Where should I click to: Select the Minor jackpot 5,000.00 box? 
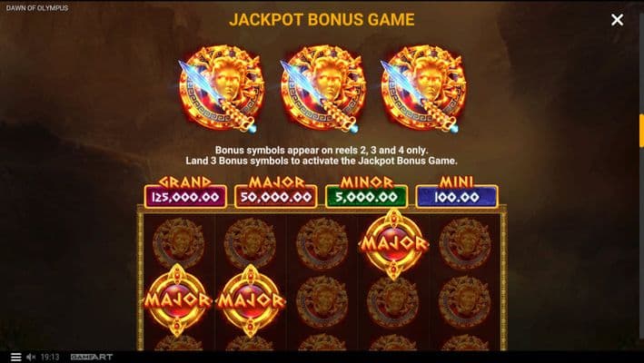[366, 197]
